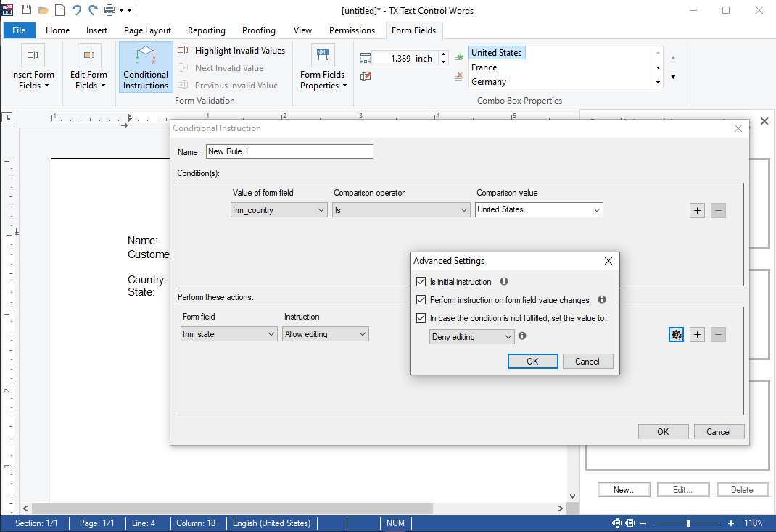Switch to the Permissions tab

click(352, 30)
